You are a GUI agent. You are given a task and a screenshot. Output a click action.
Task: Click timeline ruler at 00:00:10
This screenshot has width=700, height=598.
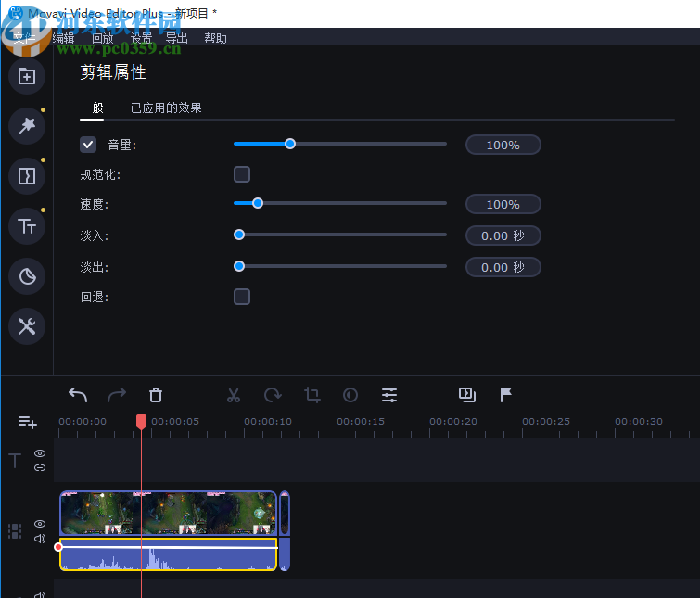(x=267, y=422)
